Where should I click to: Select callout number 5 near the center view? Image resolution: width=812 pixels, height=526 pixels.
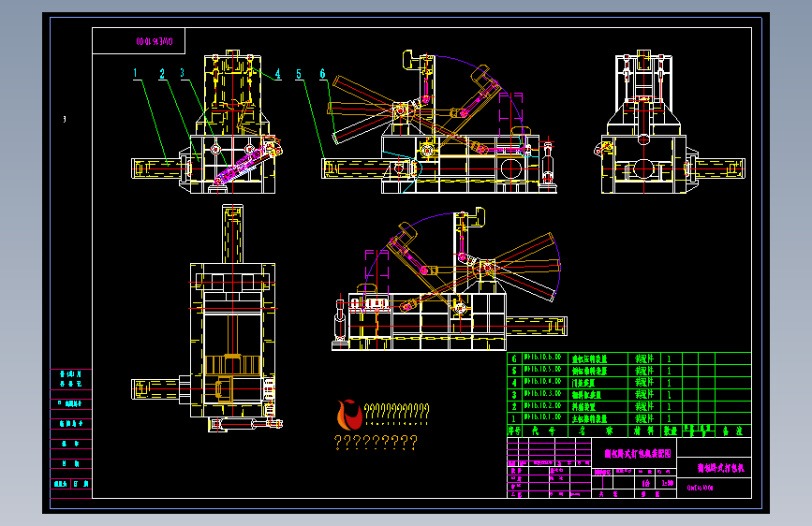[299, 74]
